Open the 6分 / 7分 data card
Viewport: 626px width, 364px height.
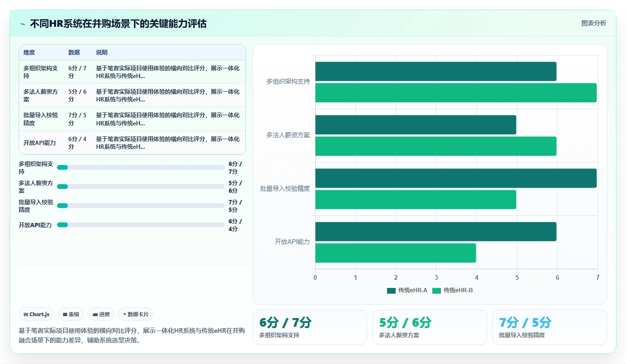pos(309,327)
